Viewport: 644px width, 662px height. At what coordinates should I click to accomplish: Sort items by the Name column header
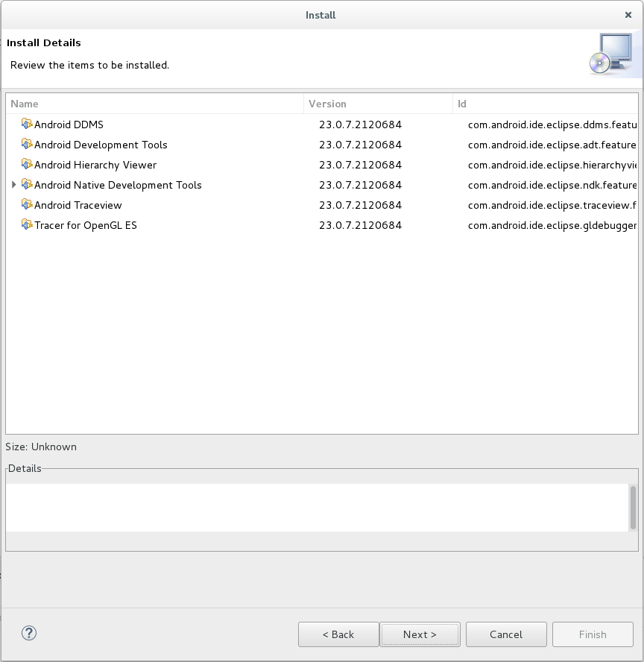coord(154,104)
